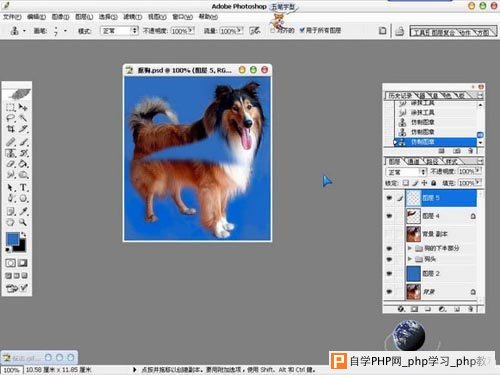500x375 pixels.
Task: Select the Crop tool
Action: pos(11,129)
